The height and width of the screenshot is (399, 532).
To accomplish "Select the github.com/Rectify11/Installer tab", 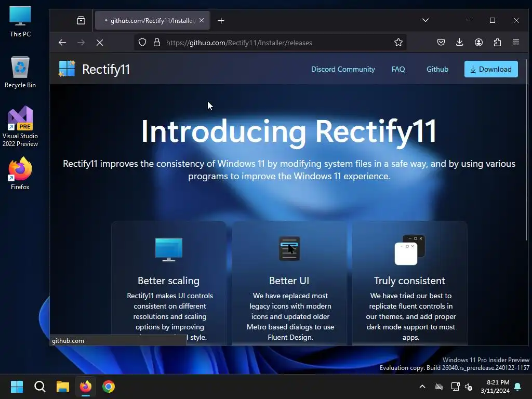I will (152, 21).
